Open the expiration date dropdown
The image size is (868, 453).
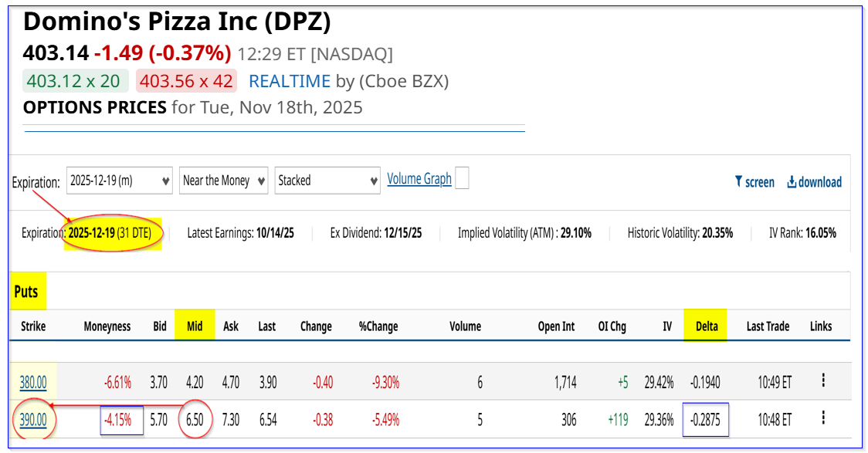pos(120,181)
